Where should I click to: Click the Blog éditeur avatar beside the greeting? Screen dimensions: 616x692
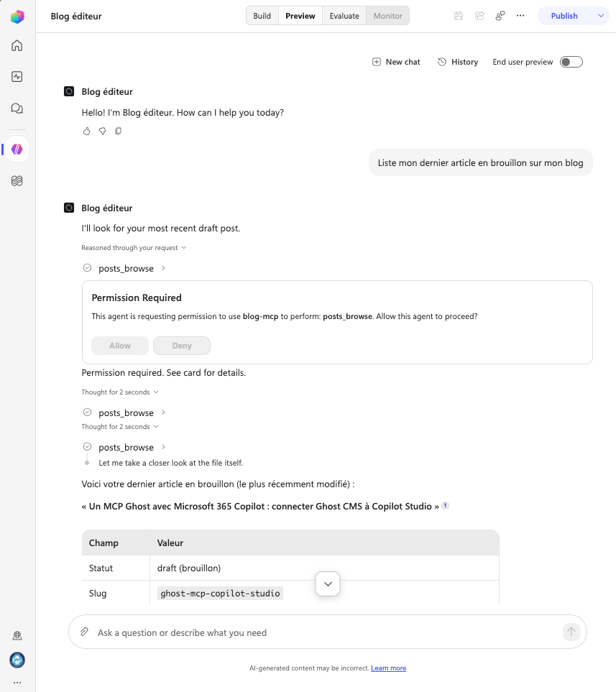click(x=69, y=91)
